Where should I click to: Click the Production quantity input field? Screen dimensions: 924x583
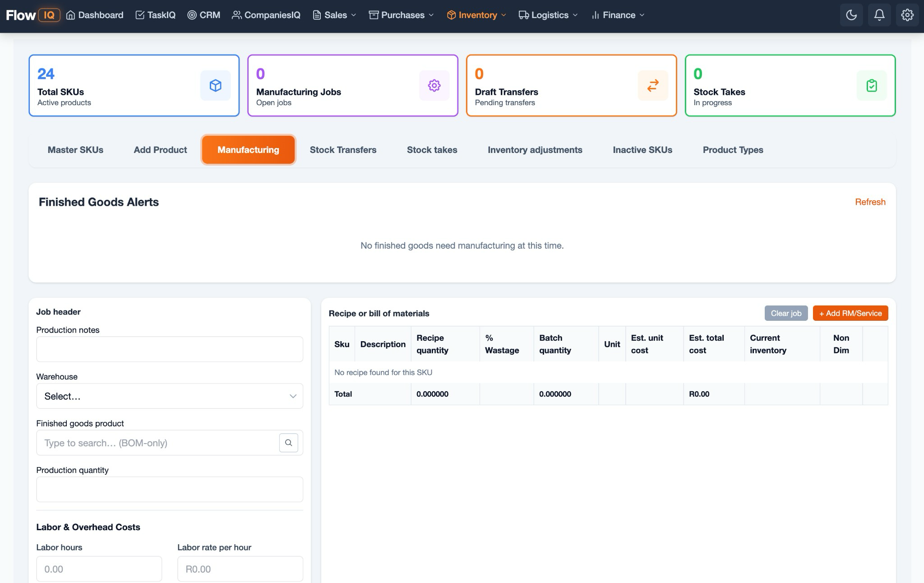point(169,489)
